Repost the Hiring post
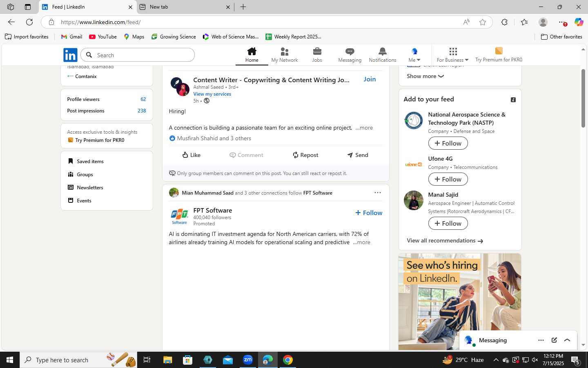The width and height of the screenshot is (588, 368). (x=305, y=155)
